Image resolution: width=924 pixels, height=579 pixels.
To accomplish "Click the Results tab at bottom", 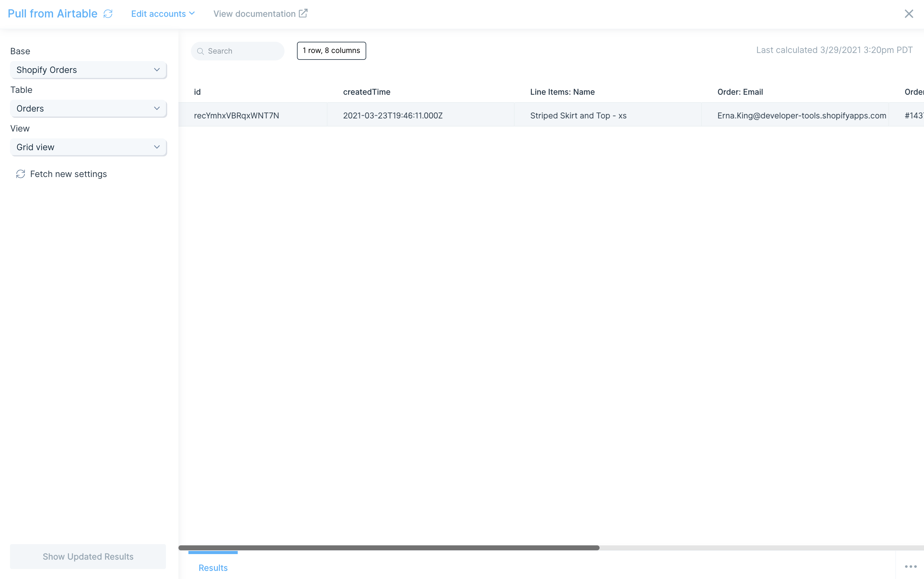I will point(214,568).
